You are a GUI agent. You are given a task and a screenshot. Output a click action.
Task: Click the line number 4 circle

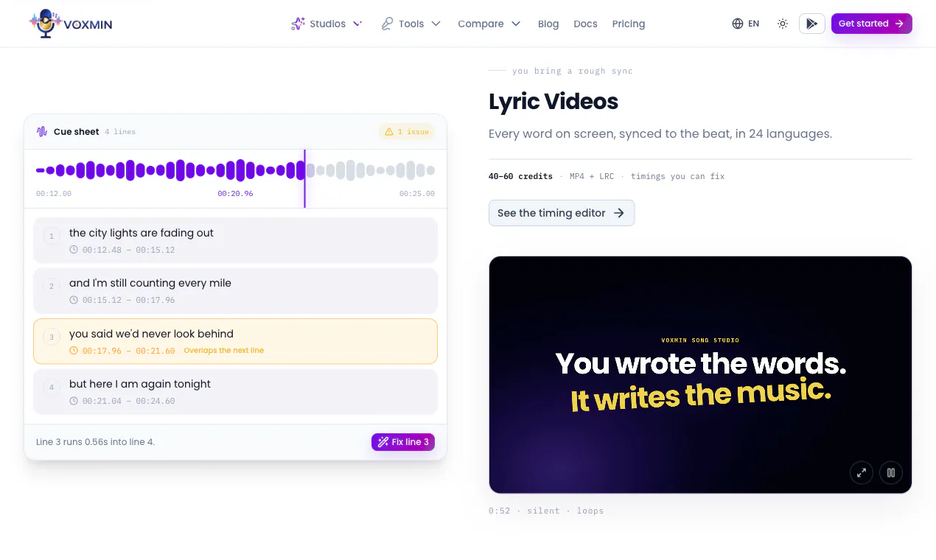52,387
